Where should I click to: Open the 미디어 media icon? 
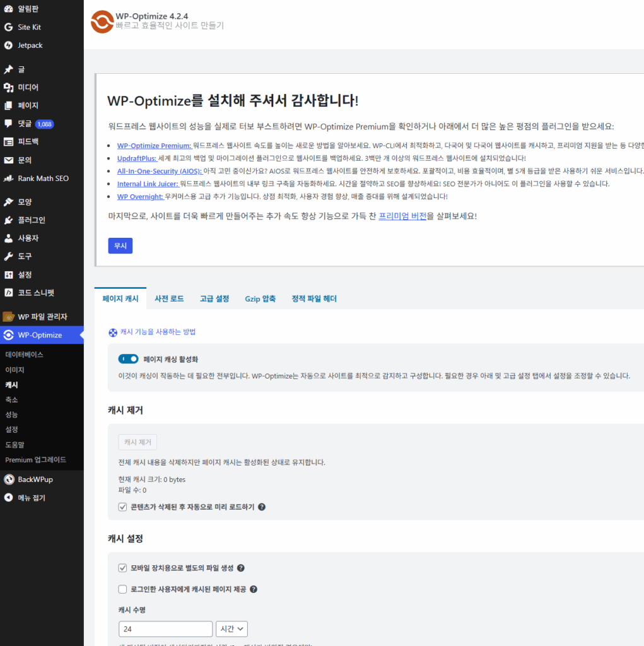8,87
